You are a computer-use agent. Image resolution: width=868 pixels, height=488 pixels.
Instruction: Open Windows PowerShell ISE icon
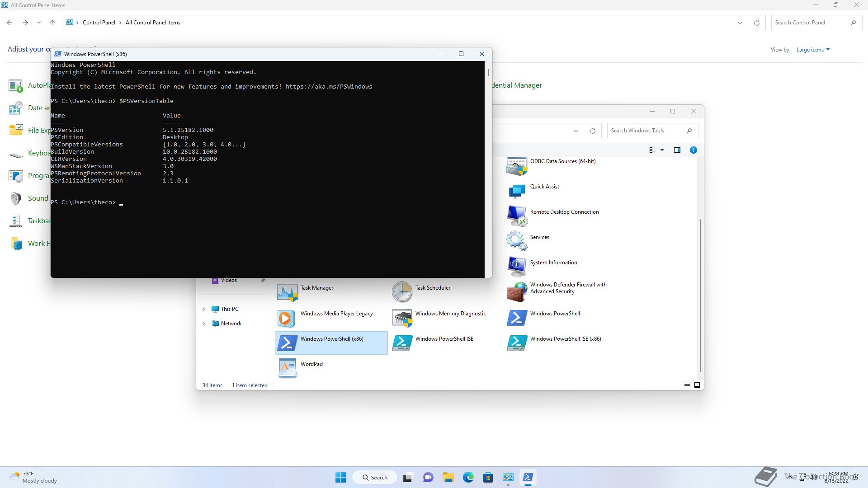coord(402,343)
